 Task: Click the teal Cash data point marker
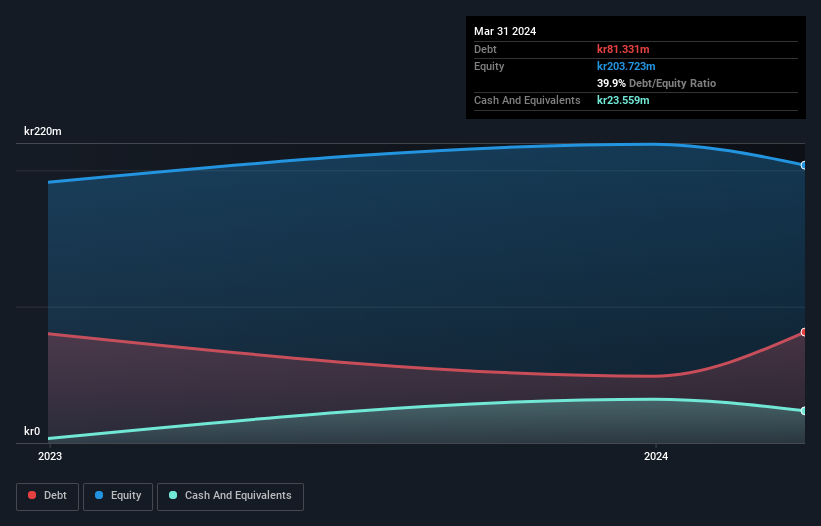pos(803,411)
